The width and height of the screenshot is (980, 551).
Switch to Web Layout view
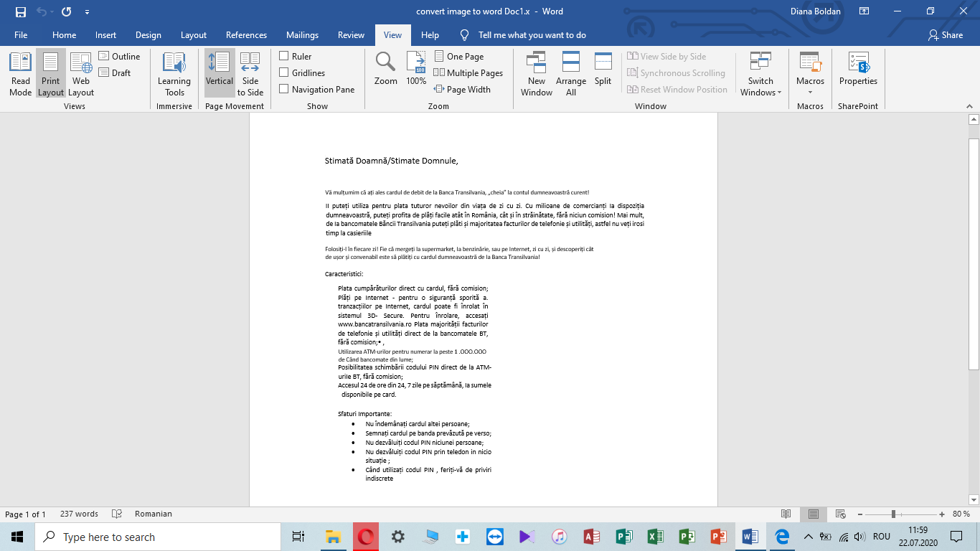[x=81, y=74]
